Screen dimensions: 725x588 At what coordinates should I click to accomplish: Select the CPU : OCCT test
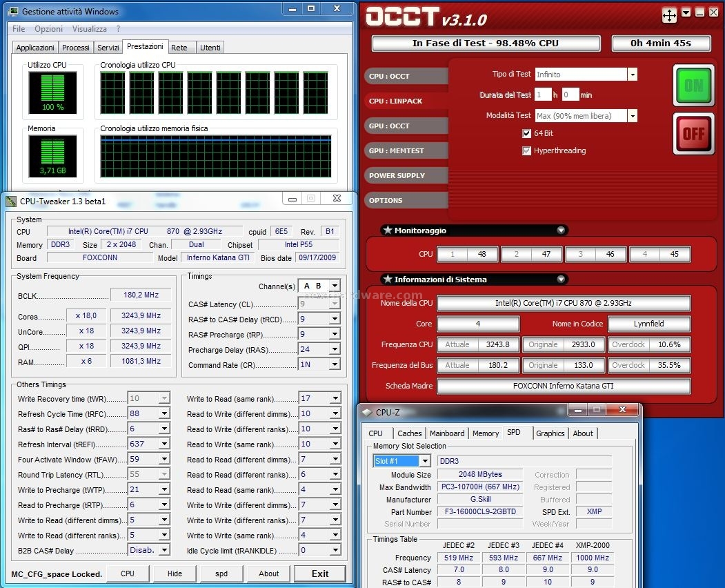tap(406, 77)
